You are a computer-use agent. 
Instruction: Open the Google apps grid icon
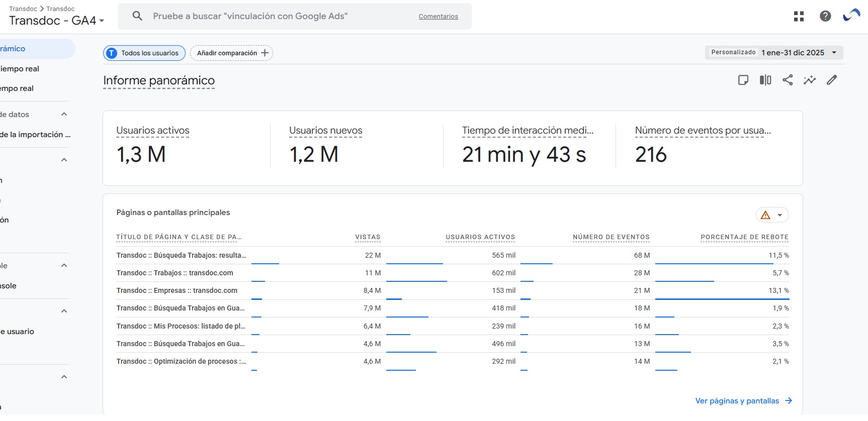(799, 16)
